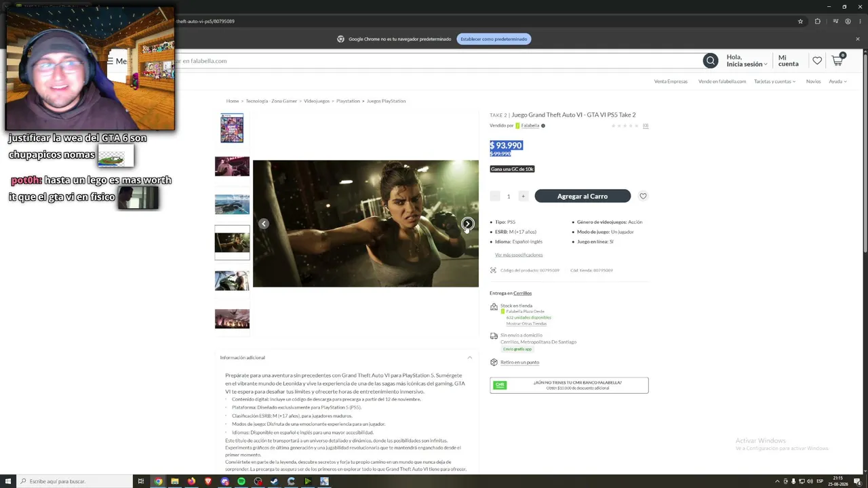Go to Mi cuenta
Image resolution: width=868 pixels, height=488 pixels.
tap(788, 61)
